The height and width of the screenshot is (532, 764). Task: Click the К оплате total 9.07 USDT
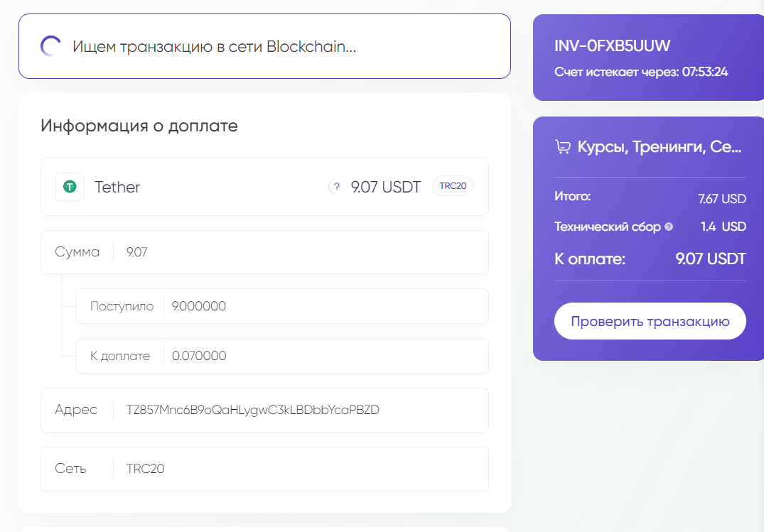pyautogui.click(x=711, y=259)
